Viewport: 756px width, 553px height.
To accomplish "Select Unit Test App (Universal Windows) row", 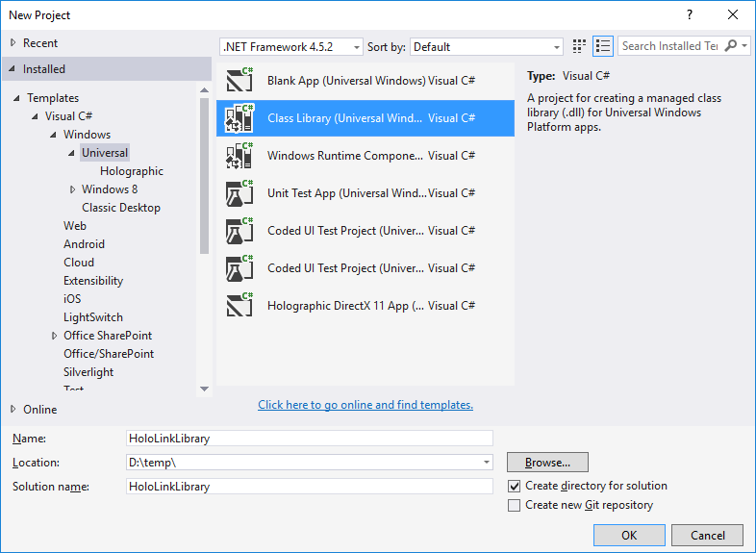I will [365, 193].
